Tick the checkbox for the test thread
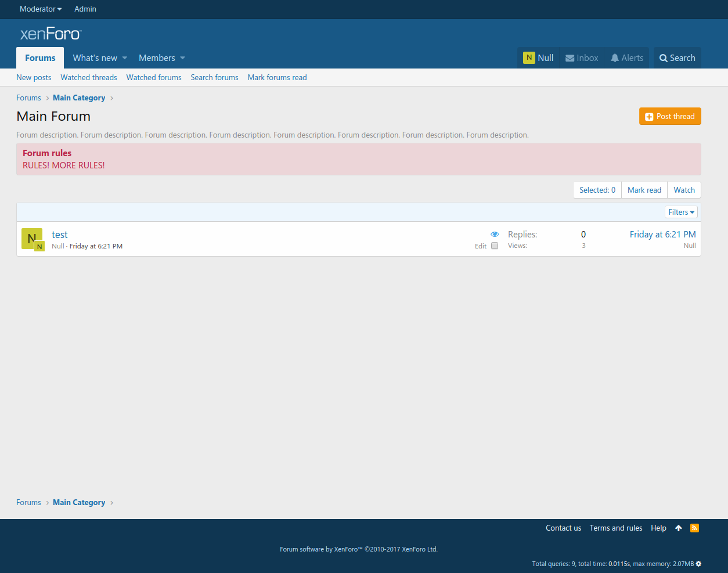Screen dimensions: 728x573 point(495,246)
